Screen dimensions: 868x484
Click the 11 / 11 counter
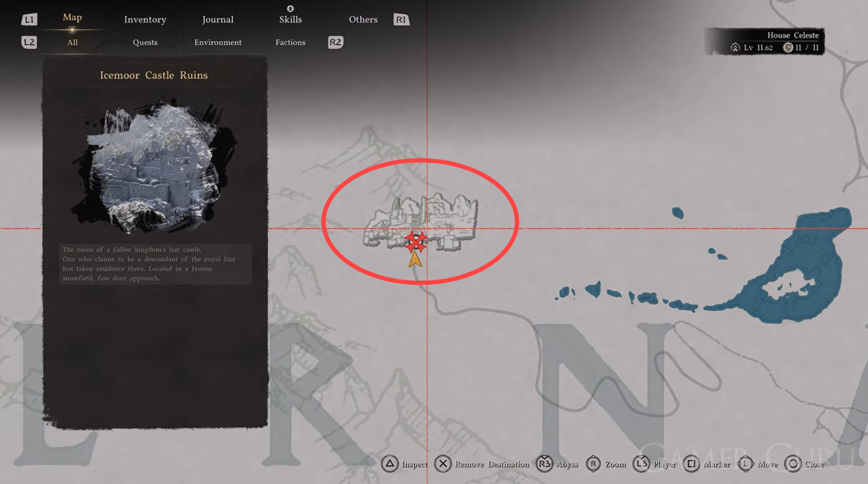click(807, 48)
